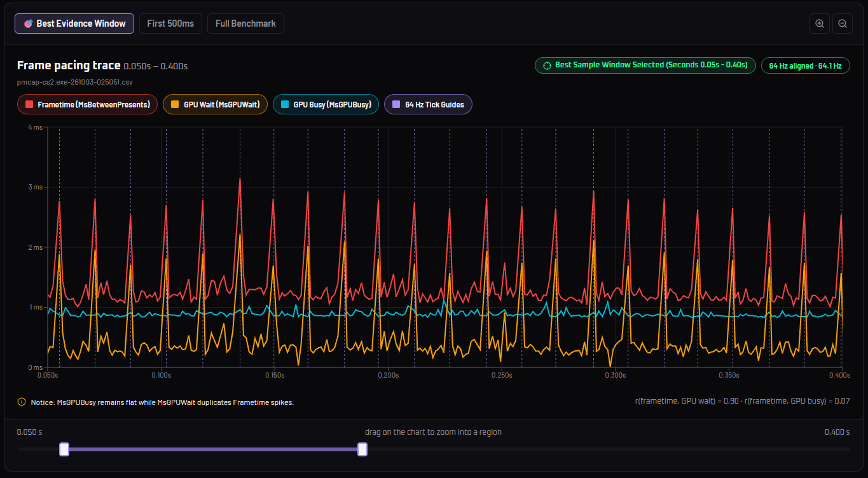Zoom in on the chart with the magnifier-plus icon
Image resolution: width=868 pixels, height=478 pixels.
coord(820,24)
